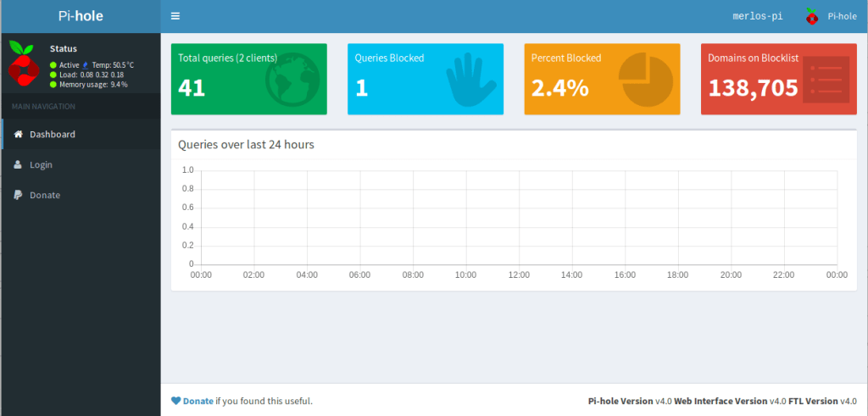Click the merlos-pi hostname
This screenshot has height=416, width=868.
pyautogui.click(x=757, y=17)
